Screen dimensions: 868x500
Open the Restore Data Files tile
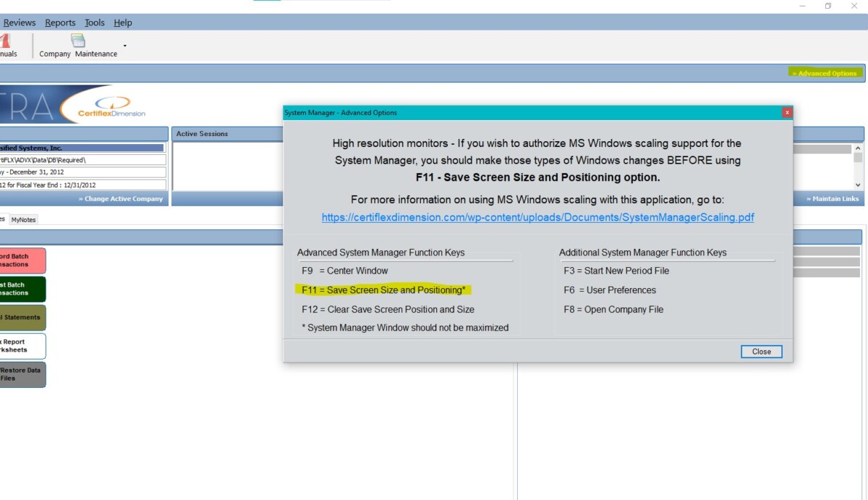click(20, 374)
